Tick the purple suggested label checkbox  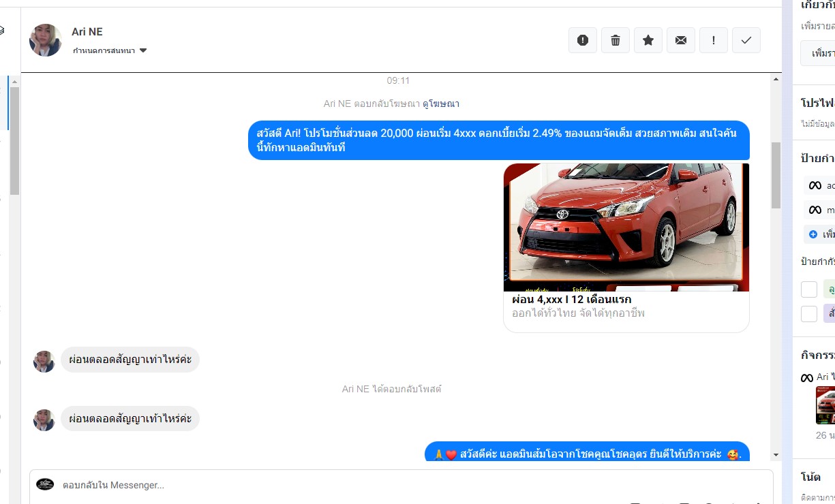pyautogui.click(x=809, y=314)
